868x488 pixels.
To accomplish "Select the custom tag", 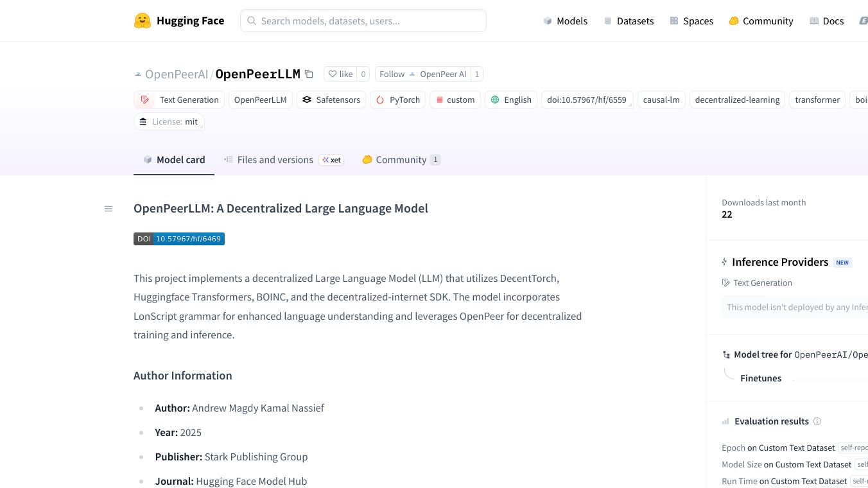I will click(x=455, y=100).
